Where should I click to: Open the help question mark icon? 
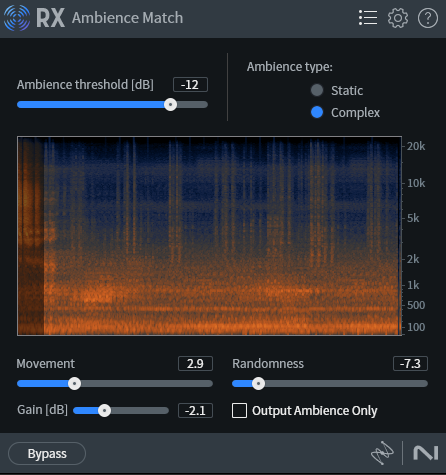point(428,18)
